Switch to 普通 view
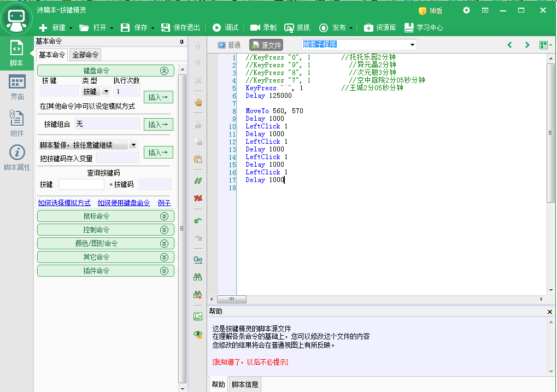This screenshot has height=392, width=557. [229, 45]
